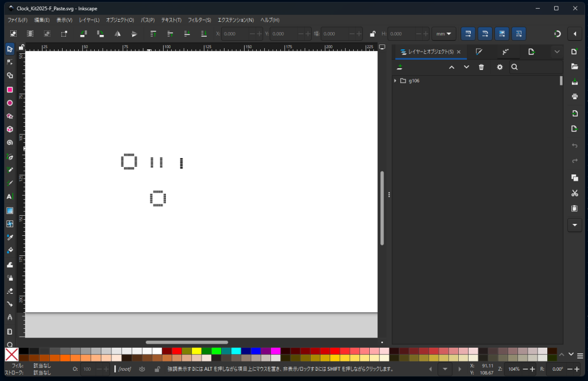Choose the Spiral tool
Image resolution: width=588 pixels, height=381 pixels.
10,142
